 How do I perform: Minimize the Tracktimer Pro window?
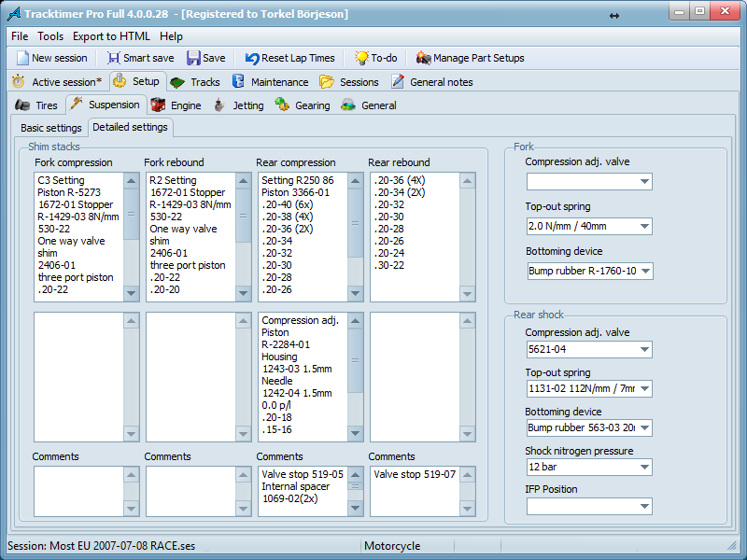pyautogui.click(x=680, y=11)
